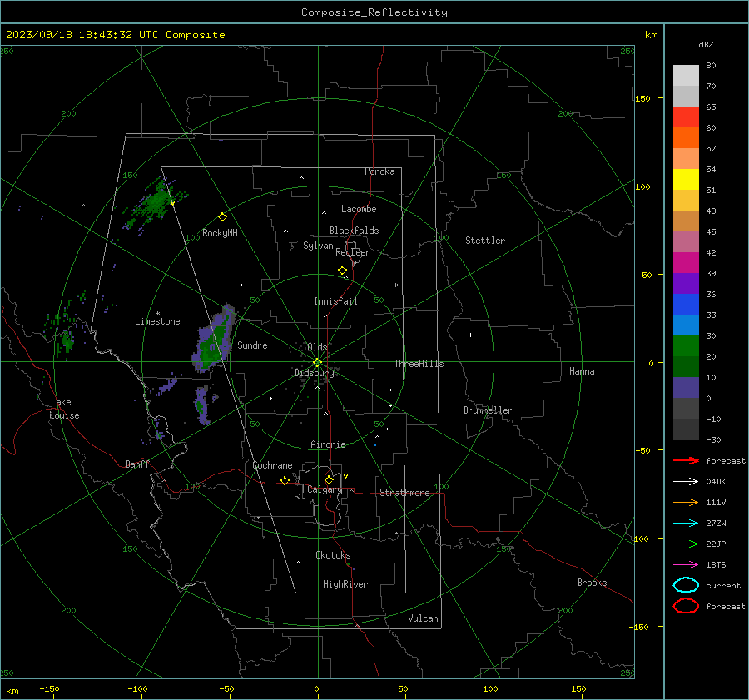Select the Cochrane label

click(x=272, y=465)
